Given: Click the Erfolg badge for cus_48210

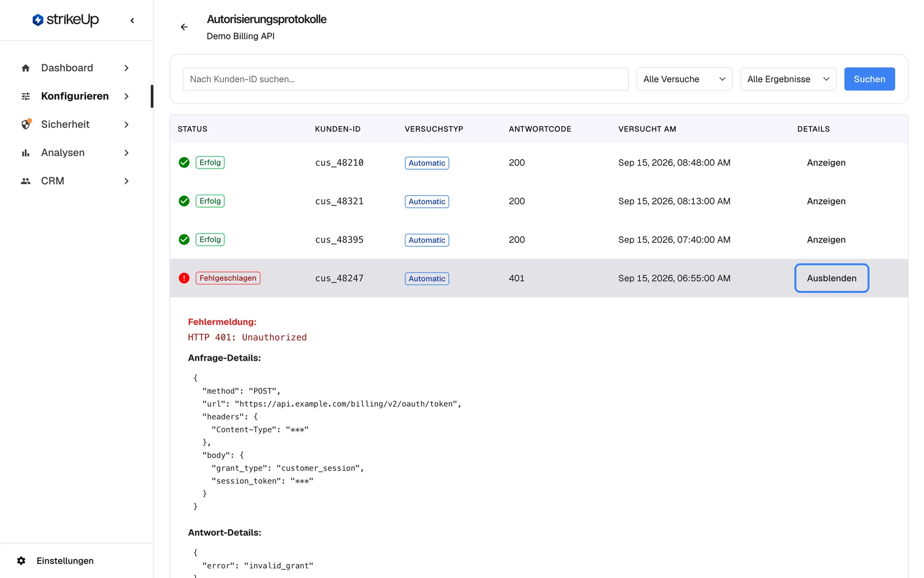Looking at the screenshot, I should 210,163.
